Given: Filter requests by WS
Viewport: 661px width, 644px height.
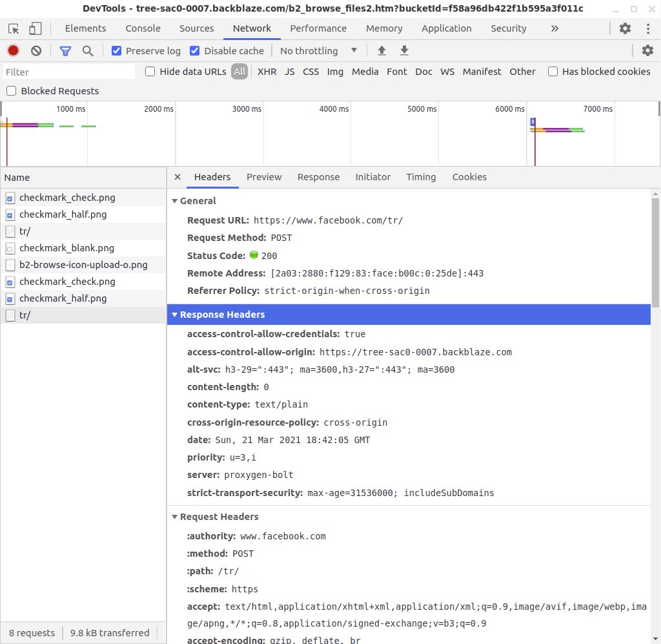Looking at the screenshot, I should pos(447,72).
